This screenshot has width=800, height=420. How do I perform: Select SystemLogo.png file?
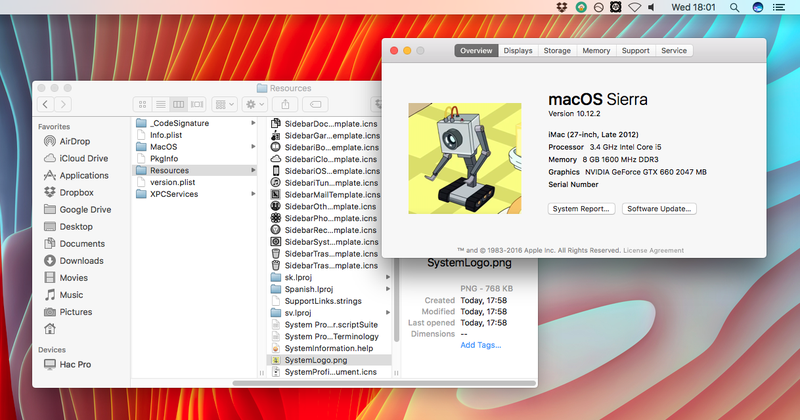[x=329, y=360]
